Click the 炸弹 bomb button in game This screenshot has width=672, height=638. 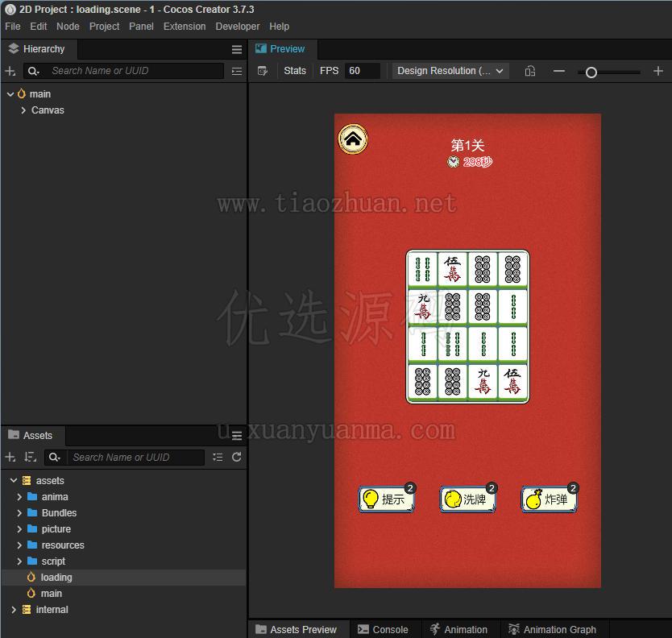(x=549, y=499)
